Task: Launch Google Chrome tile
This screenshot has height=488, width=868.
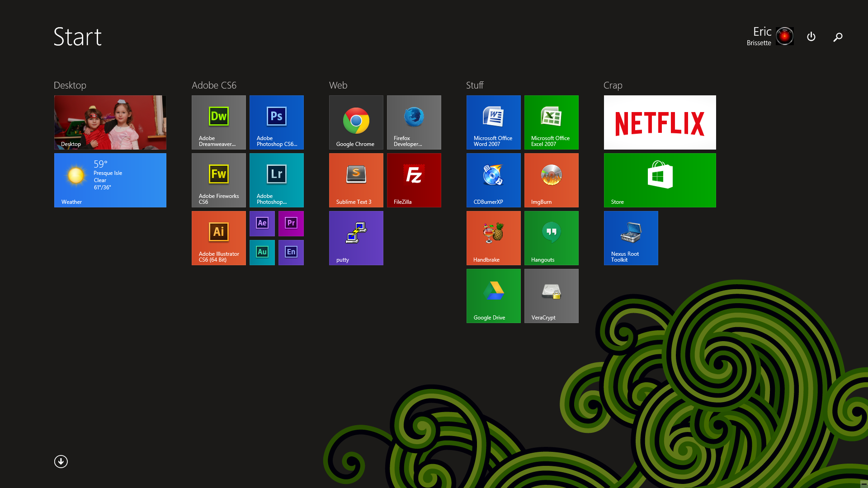Action: pos(356,122)
